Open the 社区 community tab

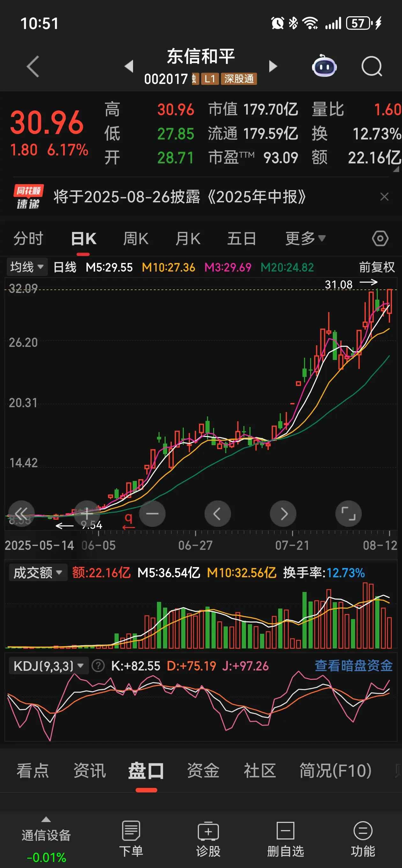coord(260,771)
